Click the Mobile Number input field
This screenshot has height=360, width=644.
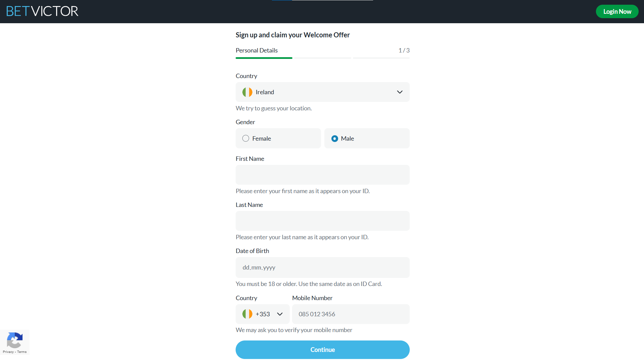coord(351,314)
